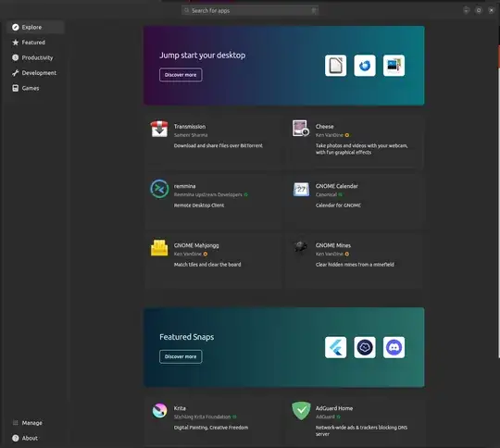Viewport: 500px width, 448px height.
Task: Click the Cheese app icon
Action: (301, 128)
